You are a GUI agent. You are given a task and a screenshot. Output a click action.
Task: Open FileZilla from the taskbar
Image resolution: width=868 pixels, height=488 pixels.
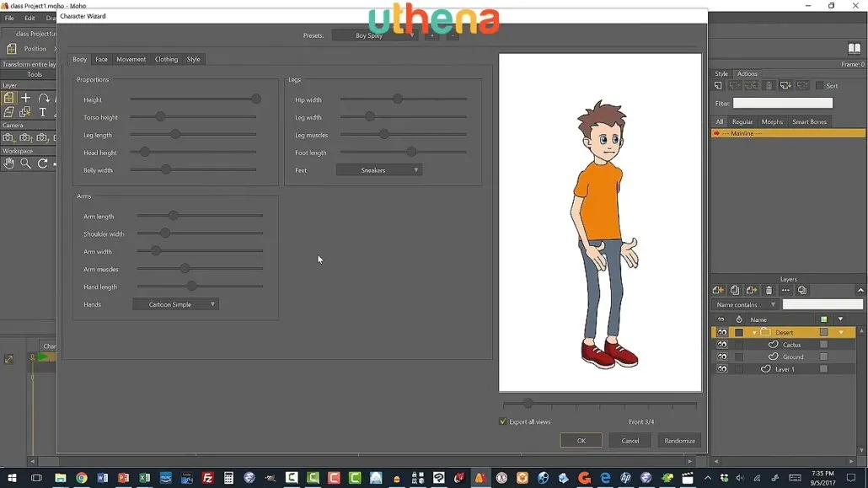coord(207,478)
